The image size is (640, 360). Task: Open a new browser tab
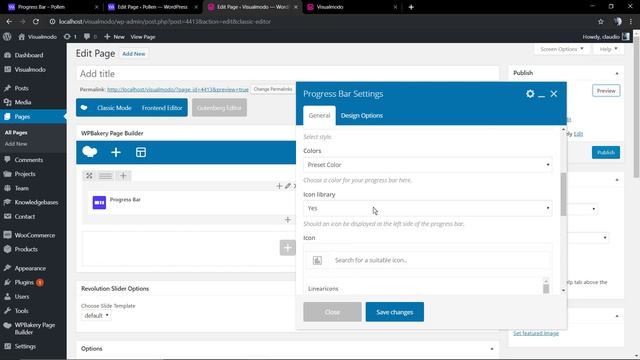pyautogui.click(x=411, y=7)
